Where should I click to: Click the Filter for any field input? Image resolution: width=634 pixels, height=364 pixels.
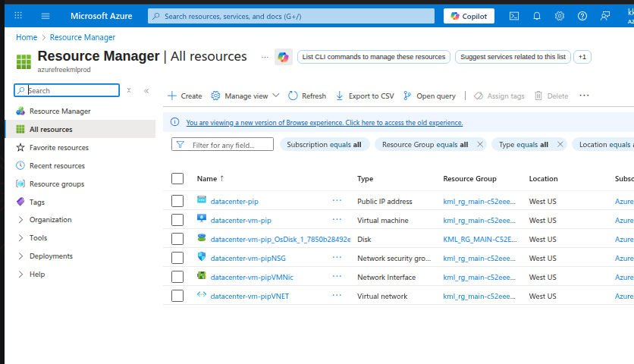(229, 145)
